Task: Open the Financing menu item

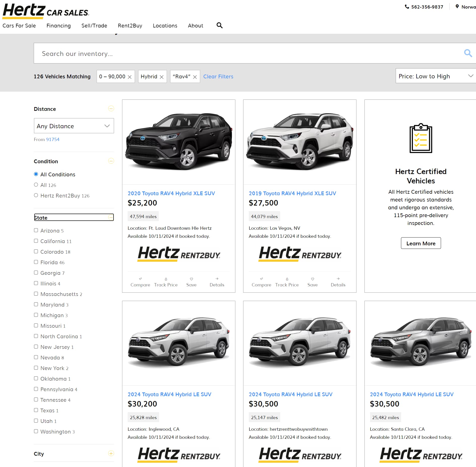Action: [x=58, y=26]
